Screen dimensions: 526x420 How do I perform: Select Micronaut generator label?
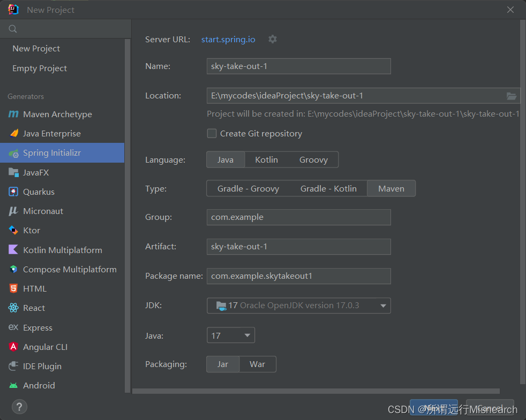coord(43,211)
